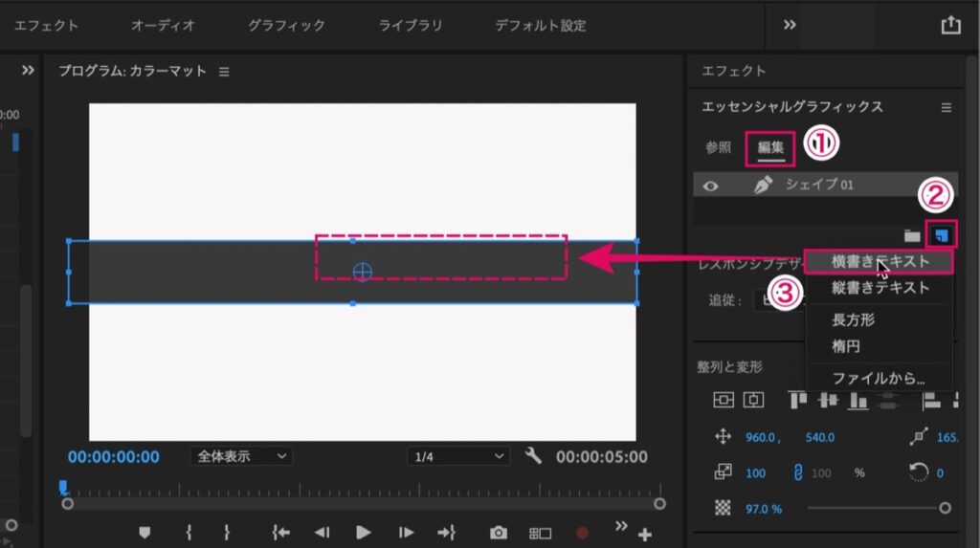Click the Go to Out point button
The width and height of the screenshot is (980, 548).
point(446,533)
